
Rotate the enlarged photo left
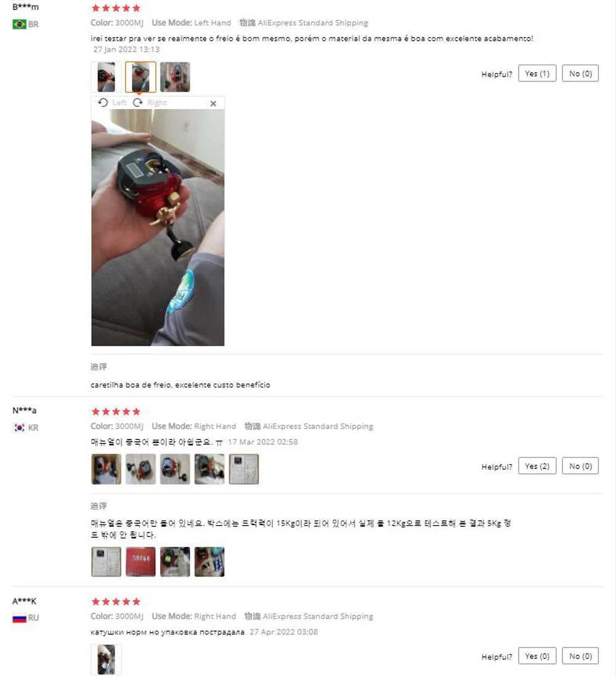pyautogui.click(x=112, y=102)
